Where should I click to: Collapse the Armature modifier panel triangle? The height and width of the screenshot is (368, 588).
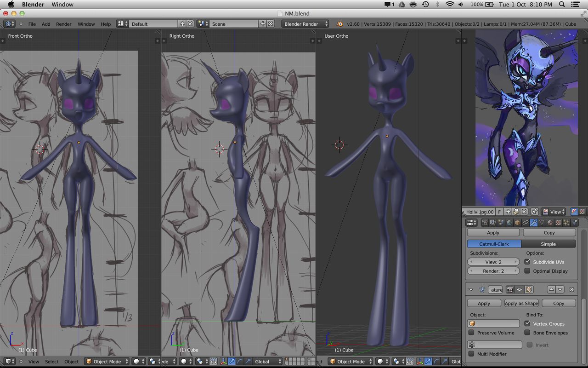coord(471,290)
